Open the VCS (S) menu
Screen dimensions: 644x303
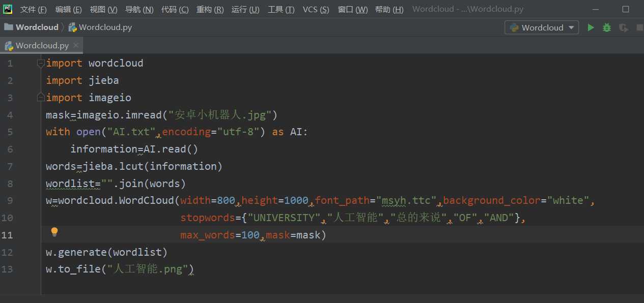tap(316, 10)
